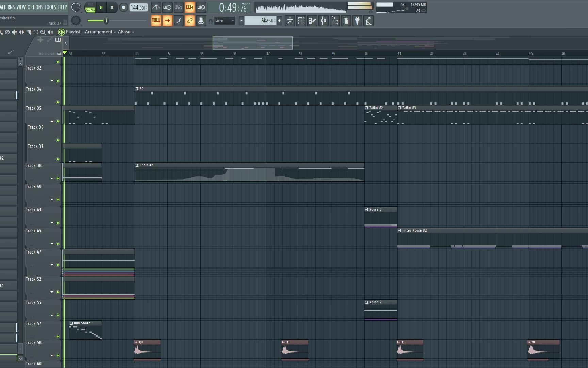Toggle step editing mode icon
The height and width of the screenshot is (368, 588).
point(178,21)
